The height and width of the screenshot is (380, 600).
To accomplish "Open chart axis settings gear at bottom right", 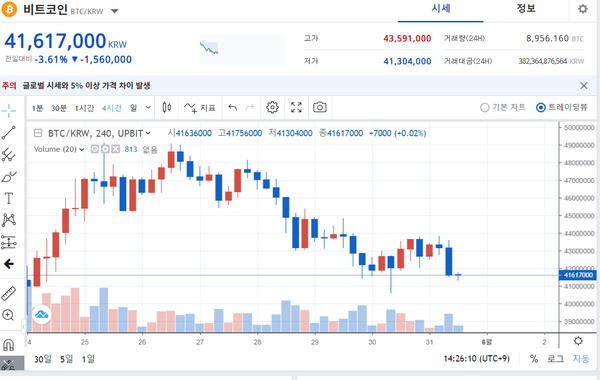I will click(578, 341).
